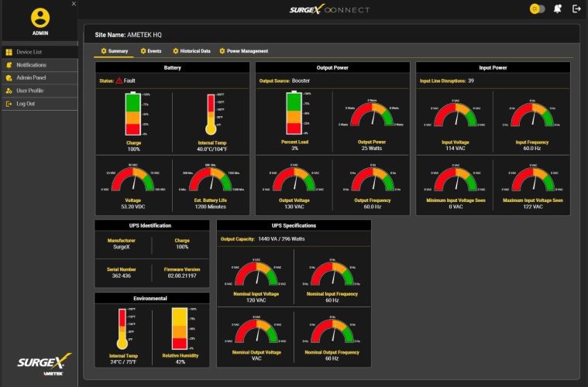
Task: Open User Profile in the sidebar
Action: coord(40,91)
